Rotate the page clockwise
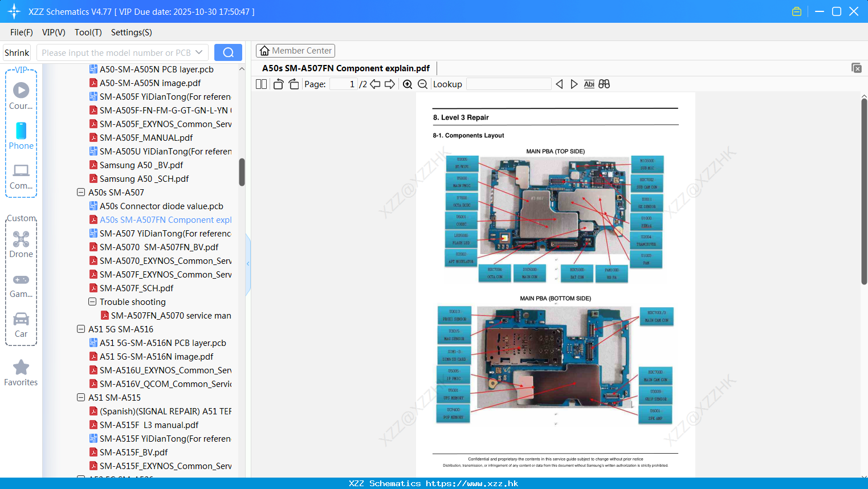 point(294,84)
